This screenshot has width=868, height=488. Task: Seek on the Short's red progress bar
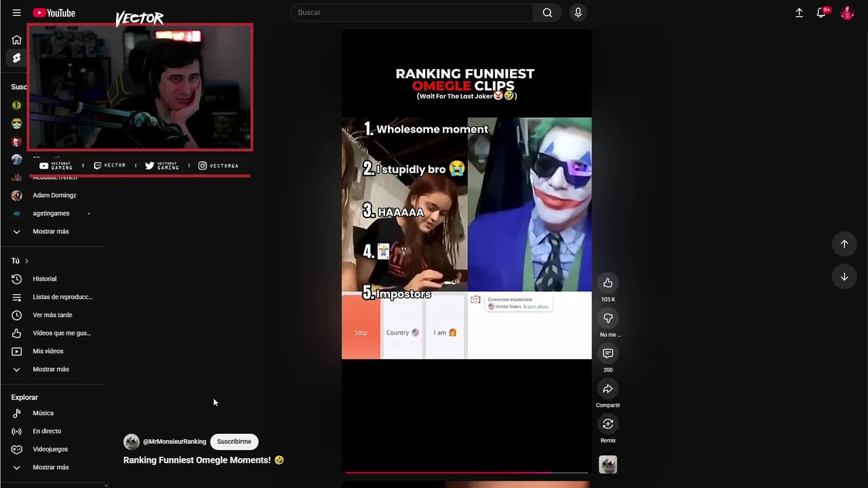(467, 472)
